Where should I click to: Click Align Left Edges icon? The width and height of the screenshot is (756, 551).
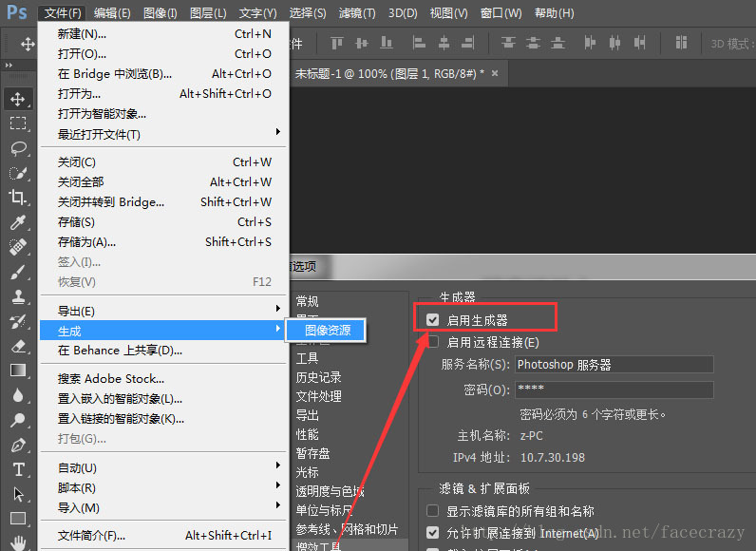click(419, 44)
